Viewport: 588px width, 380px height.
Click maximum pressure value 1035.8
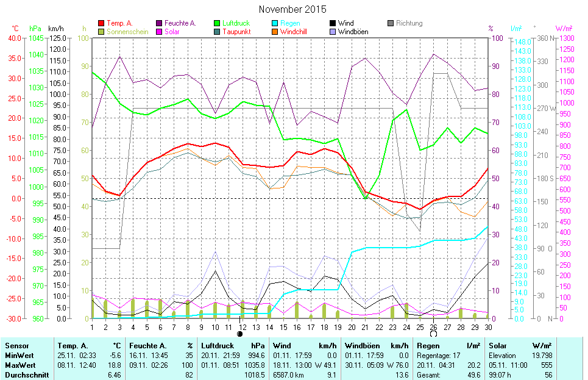255,365
